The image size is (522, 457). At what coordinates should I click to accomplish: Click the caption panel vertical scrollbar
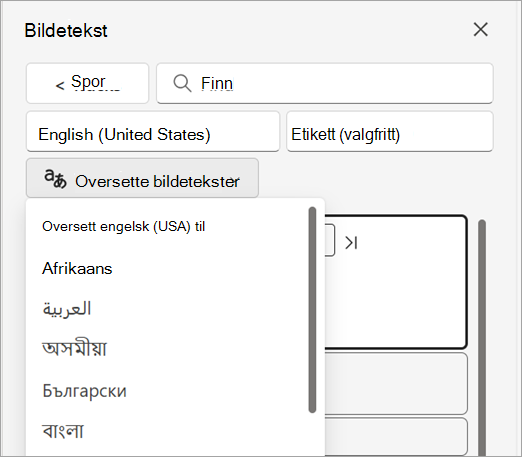[482, 337]
